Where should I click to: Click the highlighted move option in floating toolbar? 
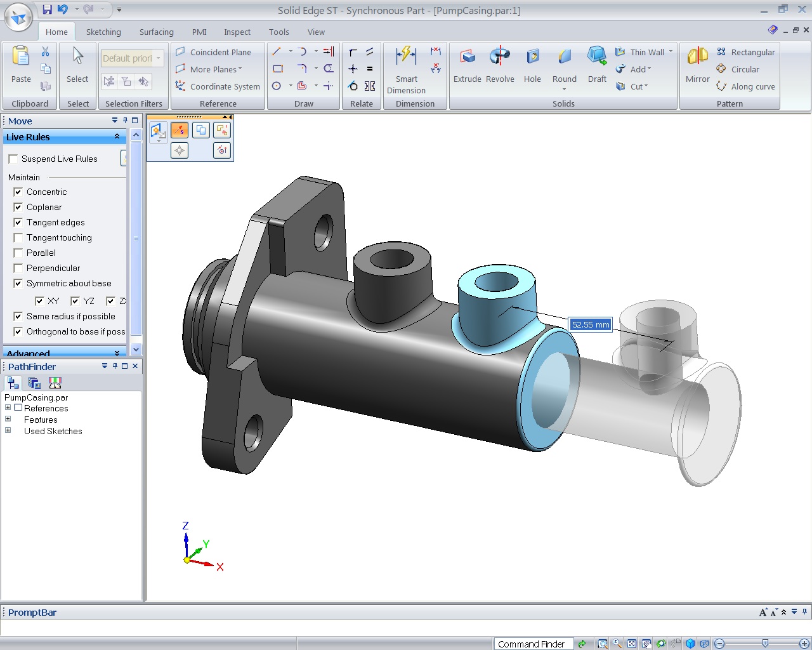coord(180,130)
